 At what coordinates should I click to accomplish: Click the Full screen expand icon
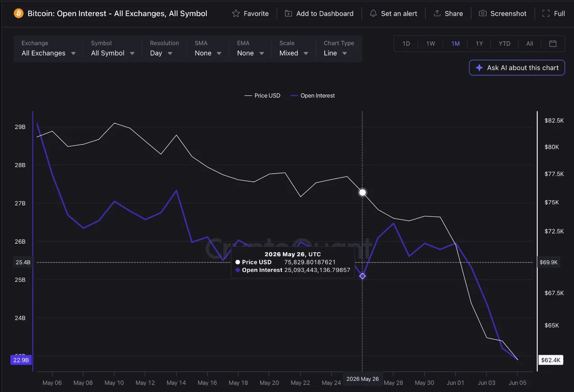(546, 13)
